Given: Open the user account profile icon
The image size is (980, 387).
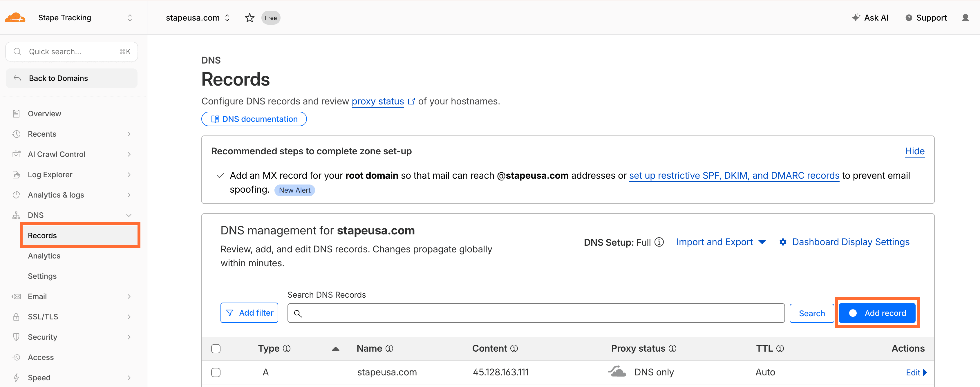Looking at the screenshot, I should pyautogui.click(x=965, y=17).
